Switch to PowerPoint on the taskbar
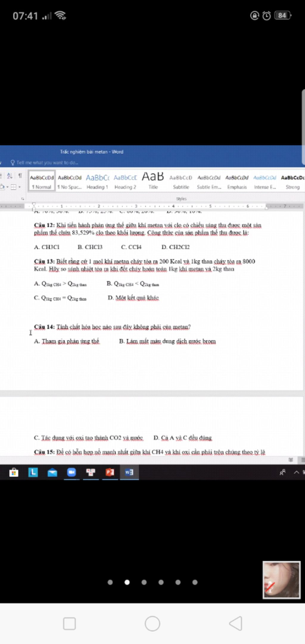The height and width of the screenshot is (644, 305). click(x=110, y=472)
